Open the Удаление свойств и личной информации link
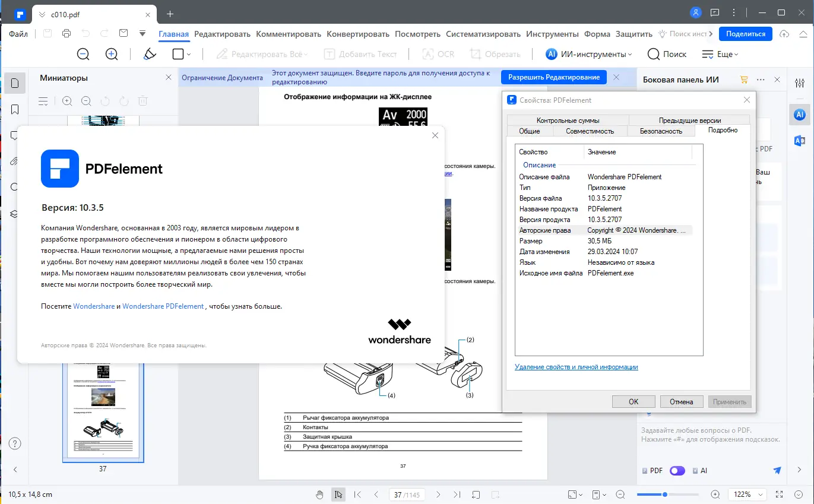 pyautogui.click(x=577, y=367)
